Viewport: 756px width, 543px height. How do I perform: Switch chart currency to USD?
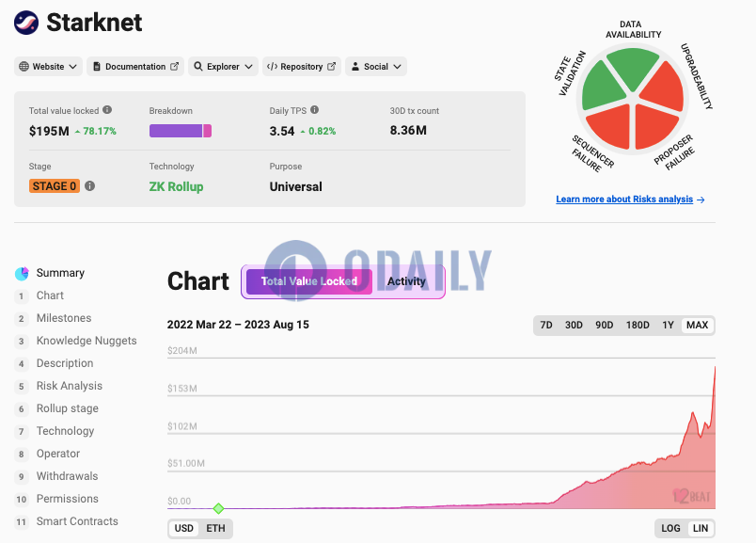coord(183,529)
